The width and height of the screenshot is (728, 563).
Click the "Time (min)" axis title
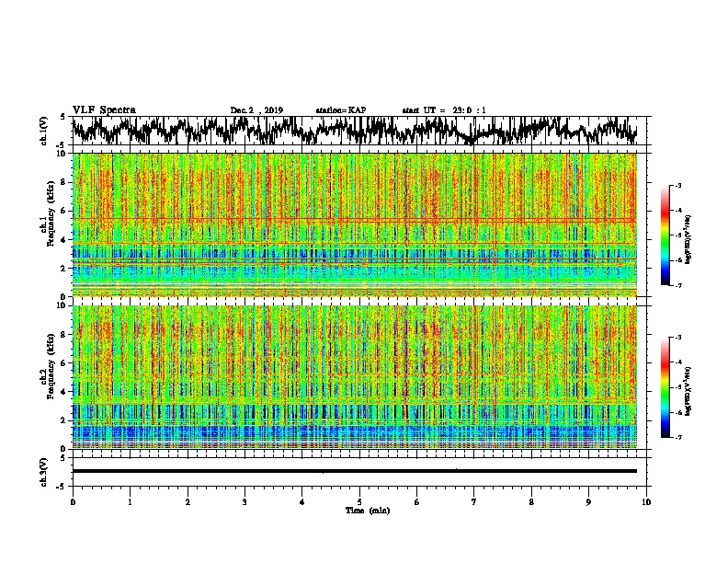tap(368, 511)
